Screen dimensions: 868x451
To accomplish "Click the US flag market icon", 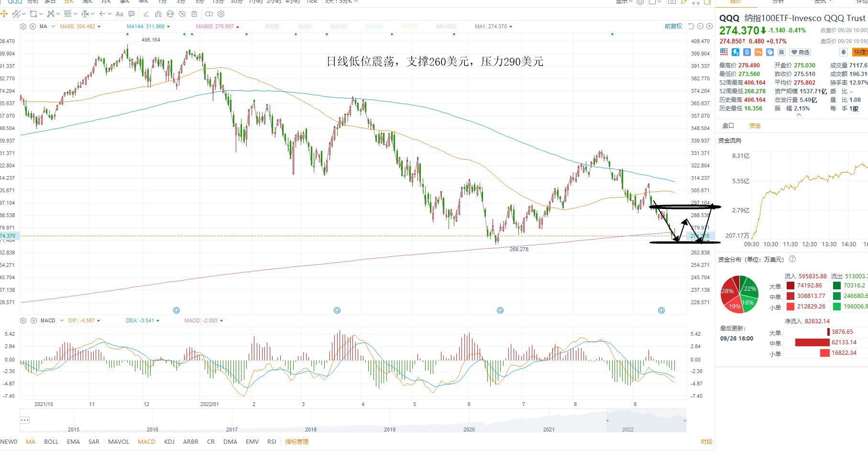I will (724, 52).
